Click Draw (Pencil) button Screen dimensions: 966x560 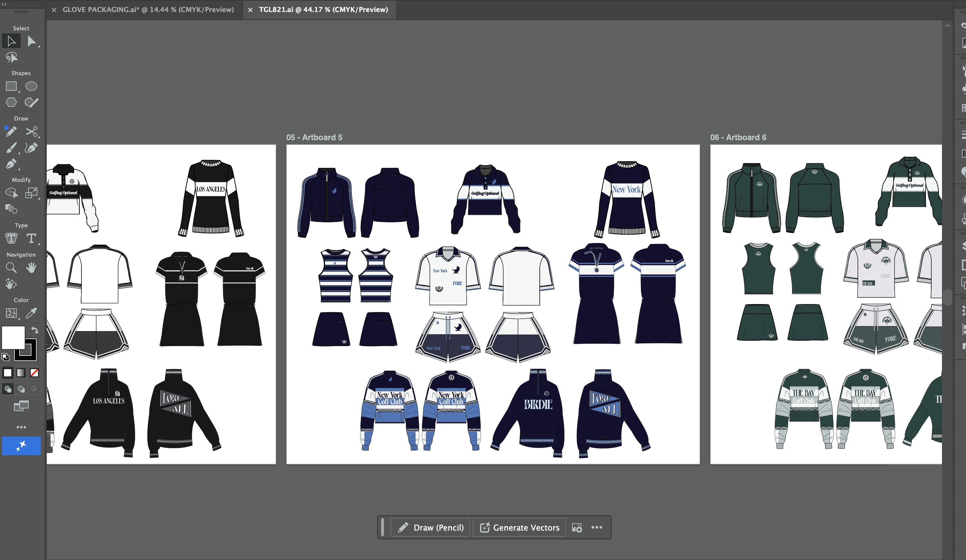click(x=431, y=527)
